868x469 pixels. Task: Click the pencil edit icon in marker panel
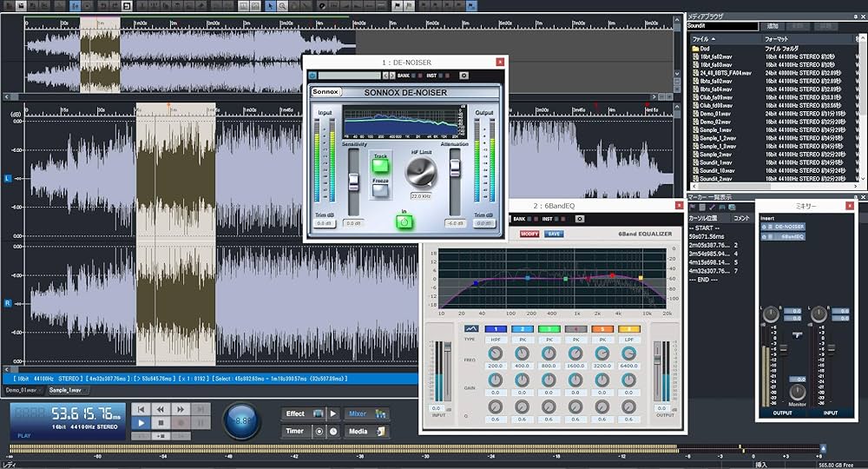tap(712, 207)
